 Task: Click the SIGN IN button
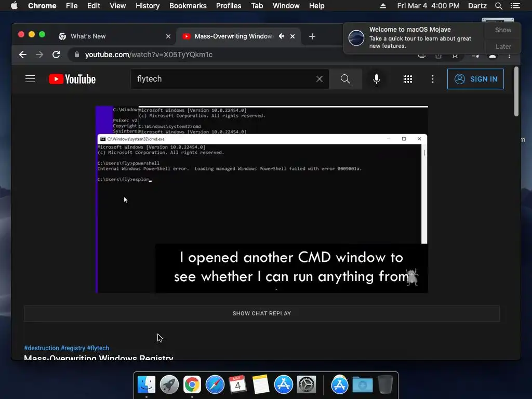coord(475,79)
